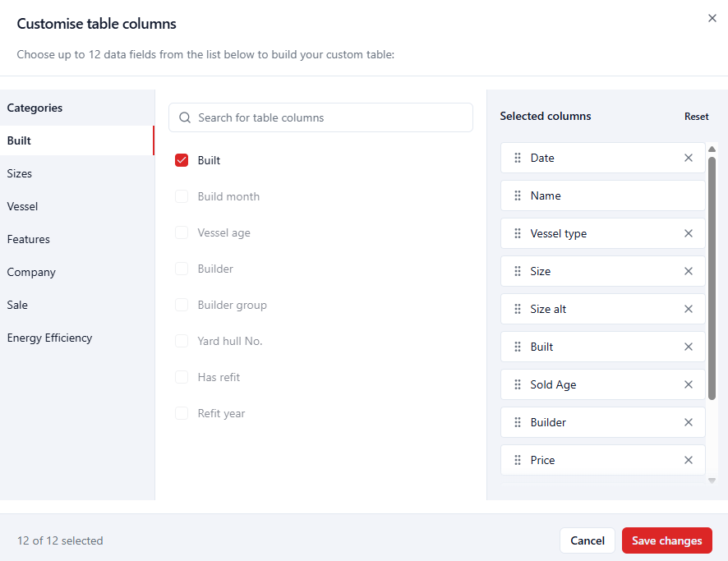Open the Energy Efficiency category
The width and height of the screenshot is (728, 561).
[77, 338]
